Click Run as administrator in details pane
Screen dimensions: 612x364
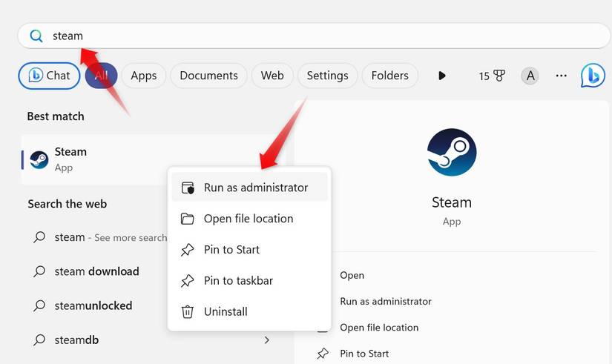[x=386, y=302]
